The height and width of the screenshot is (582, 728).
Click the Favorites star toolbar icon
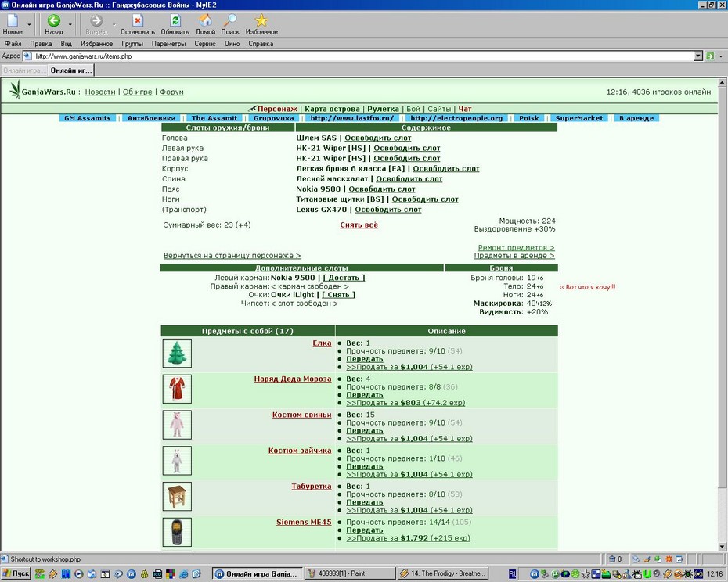point(261,20)
